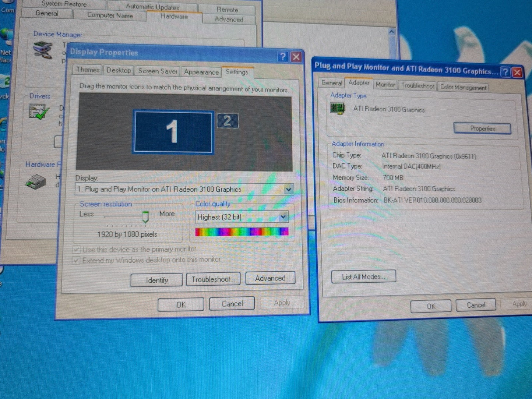Open the Computer Name tab

(x=110, y=15)
